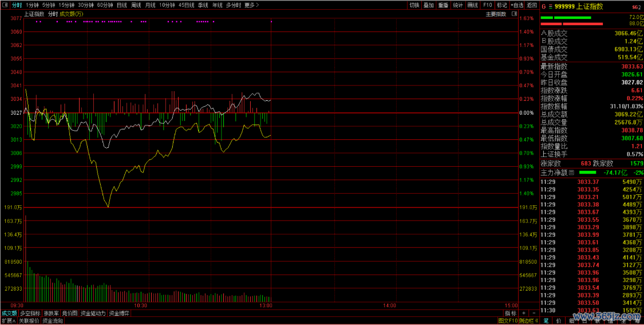644x325 pixels.
Task: Select the 竞价图 indicator tab
Action: (x=70, y=314)
